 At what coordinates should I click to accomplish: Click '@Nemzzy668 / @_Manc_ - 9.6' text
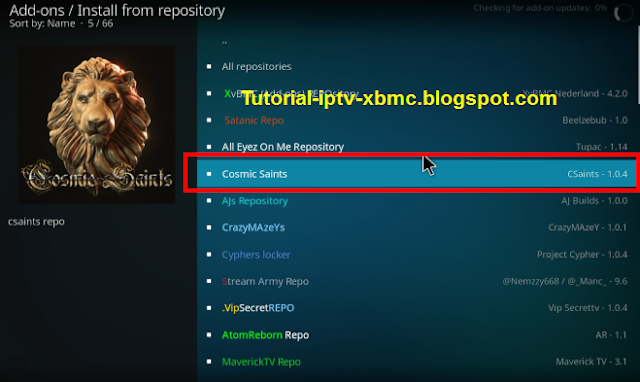[565, 281]
